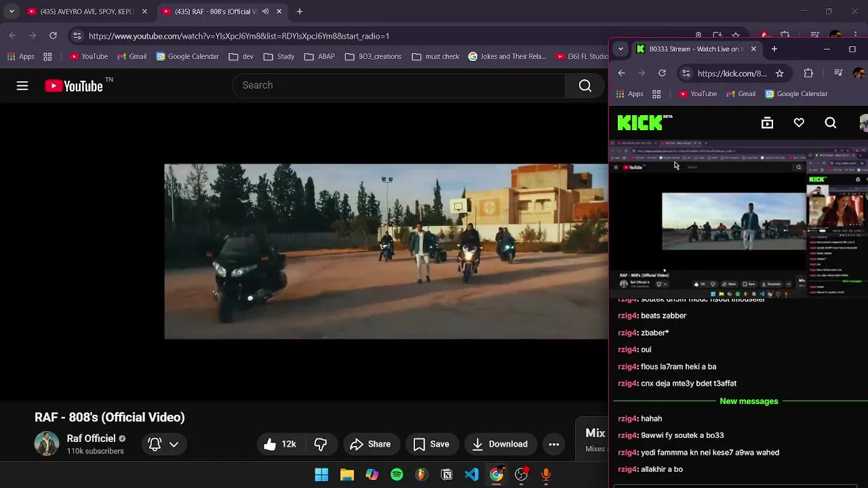Open Visual Studio Code from the taskbar

pos(471,474)
